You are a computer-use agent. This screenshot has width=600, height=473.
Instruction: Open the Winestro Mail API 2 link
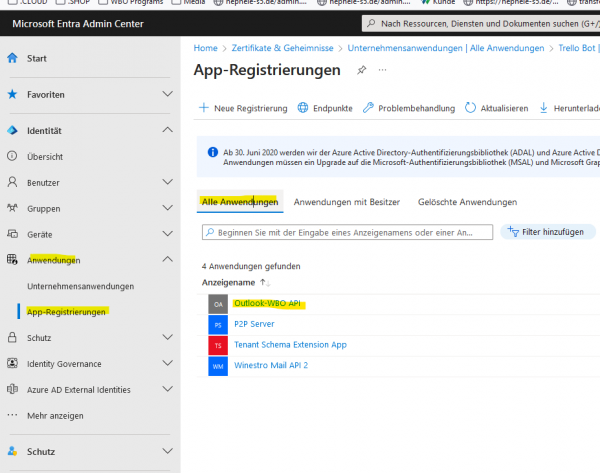click(x=270, y=366)
